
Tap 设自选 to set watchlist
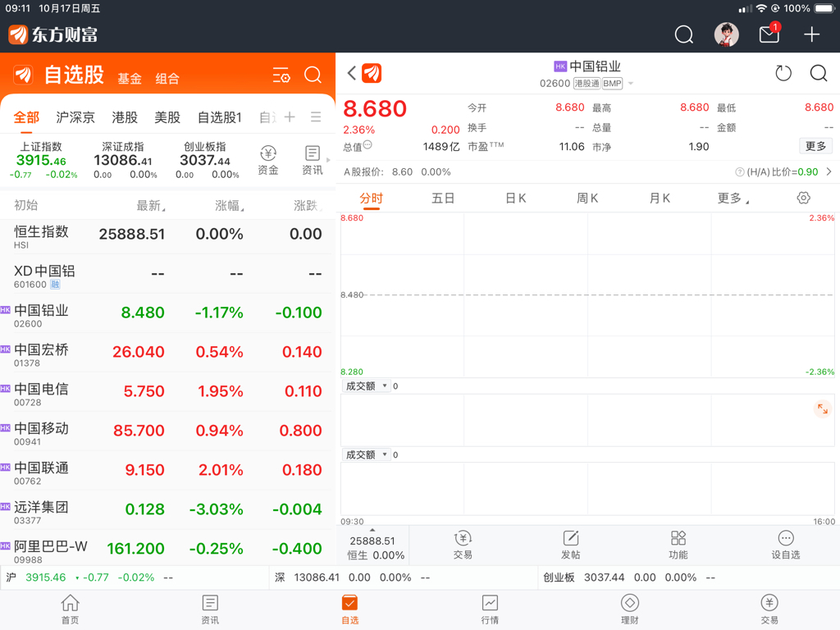coord(786,545)
